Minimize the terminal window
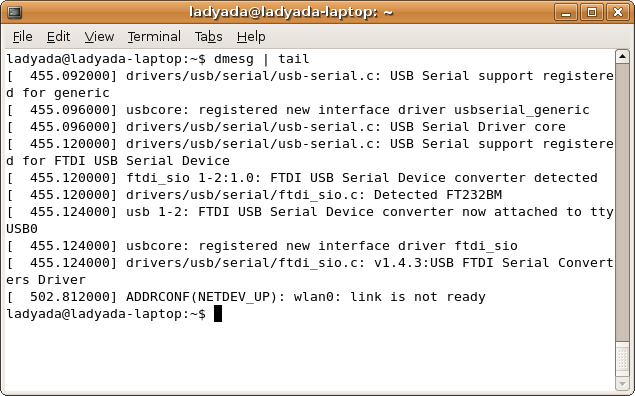 tap(566, 12)
